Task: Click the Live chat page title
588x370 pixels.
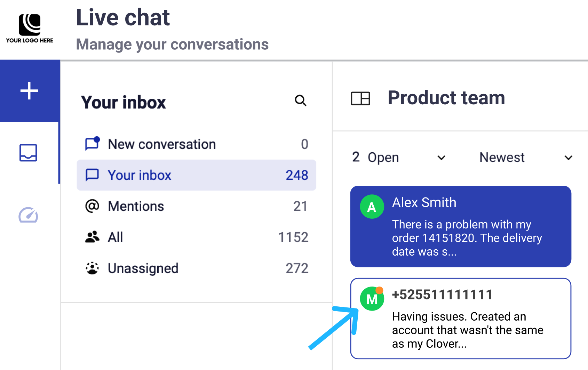Action: pos(123,17)
